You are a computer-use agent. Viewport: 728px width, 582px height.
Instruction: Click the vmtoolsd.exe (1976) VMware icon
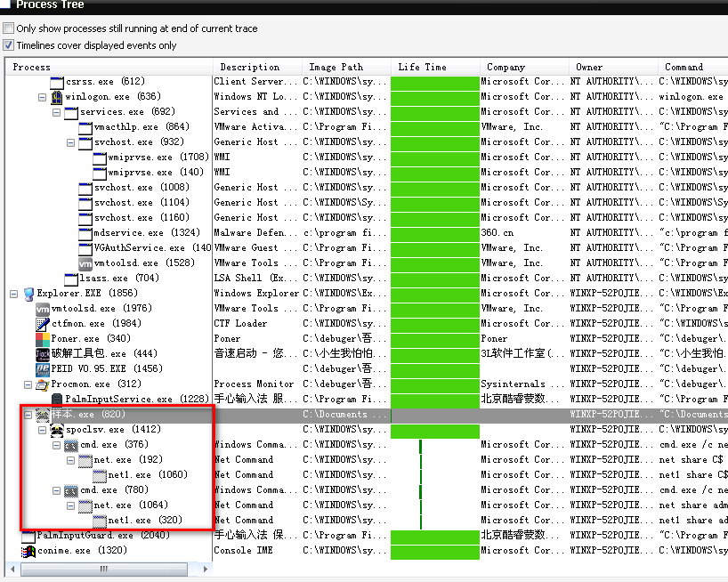(x=43, y=309)
